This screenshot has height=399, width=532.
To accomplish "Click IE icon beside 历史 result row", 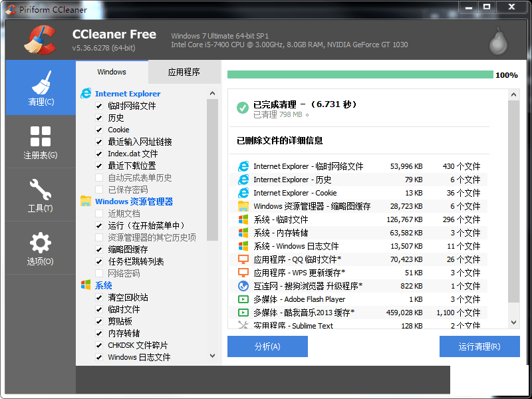I will click(243, 180).
